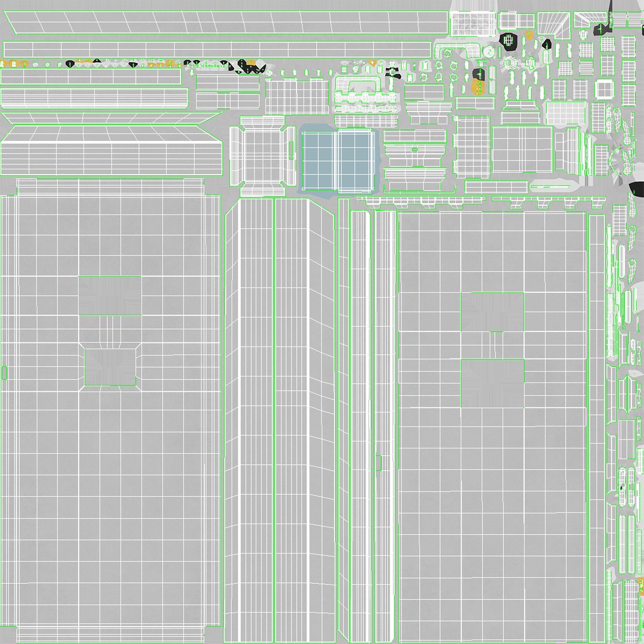
Task: Select the small square island inside large left shell
Action: [110, 367]
